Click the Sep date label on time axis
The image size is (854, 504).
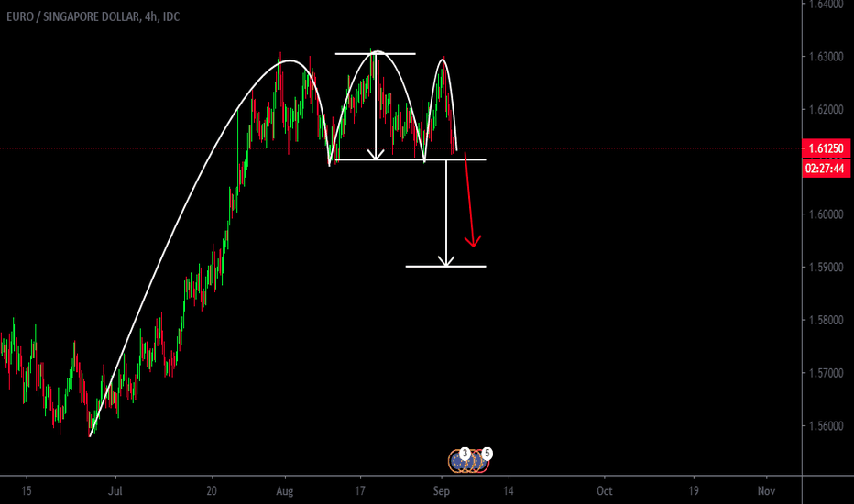(441, 491)
